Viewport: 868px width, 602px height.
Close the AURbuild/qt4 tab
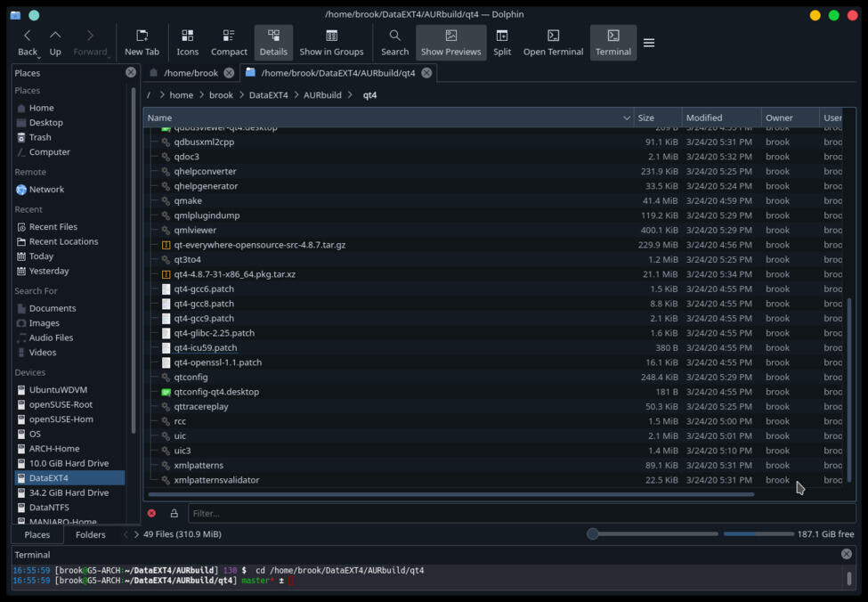[x=426, y=73]
